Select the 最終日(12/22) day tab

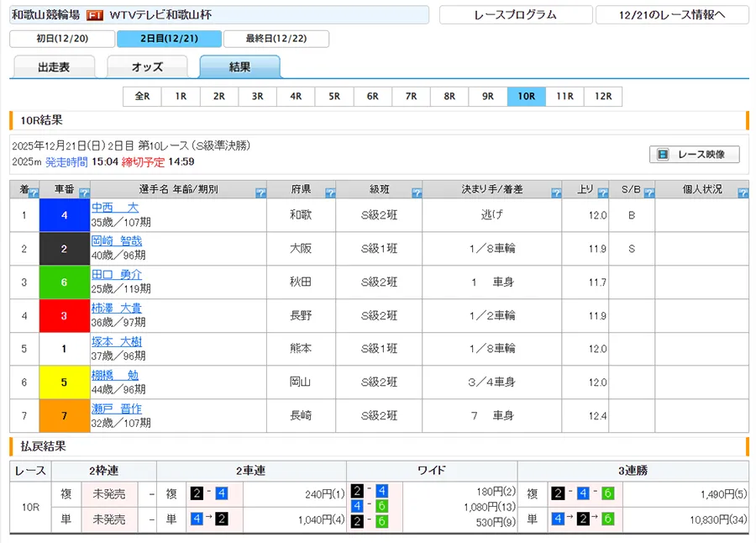click(x=276, y=39)
